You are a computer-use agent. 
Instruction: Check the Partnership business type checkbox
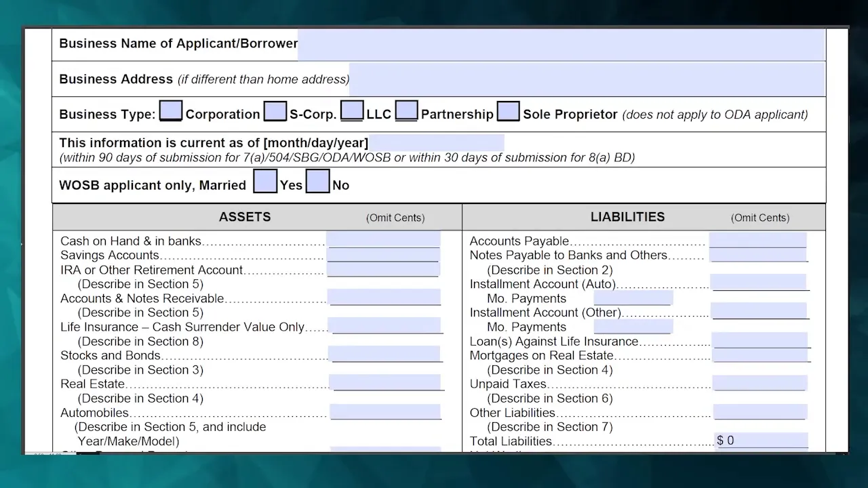[406, 110]
